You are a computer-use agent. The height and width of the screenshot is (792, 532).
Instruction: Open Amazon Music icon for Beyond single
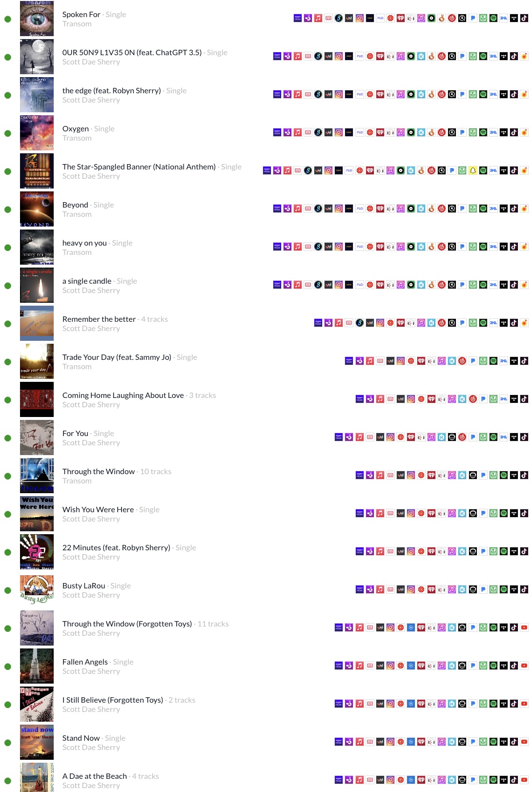(277, 208)
